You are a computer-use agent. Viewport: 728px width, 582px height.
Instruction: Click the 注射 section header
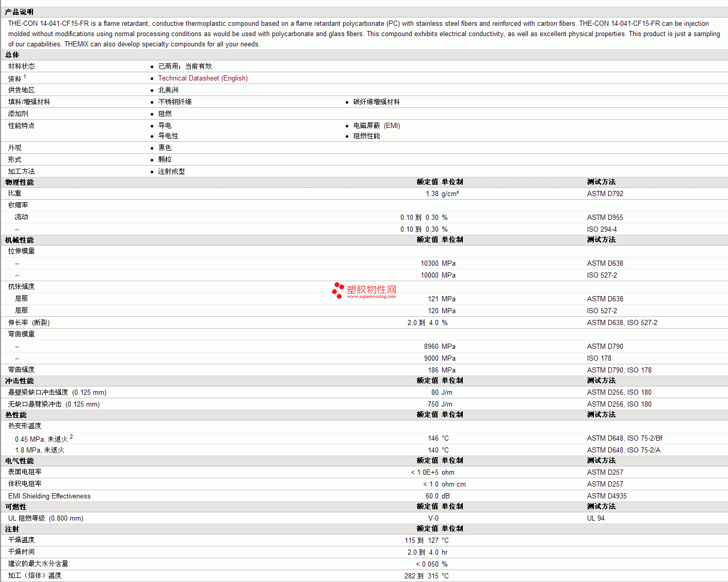(x=12, y=529)
